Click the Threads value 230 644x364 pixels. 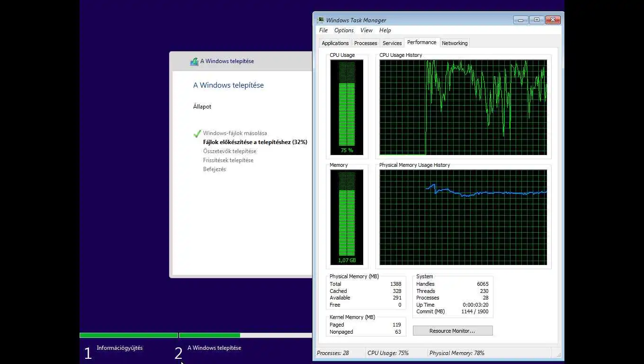point(484,291)
